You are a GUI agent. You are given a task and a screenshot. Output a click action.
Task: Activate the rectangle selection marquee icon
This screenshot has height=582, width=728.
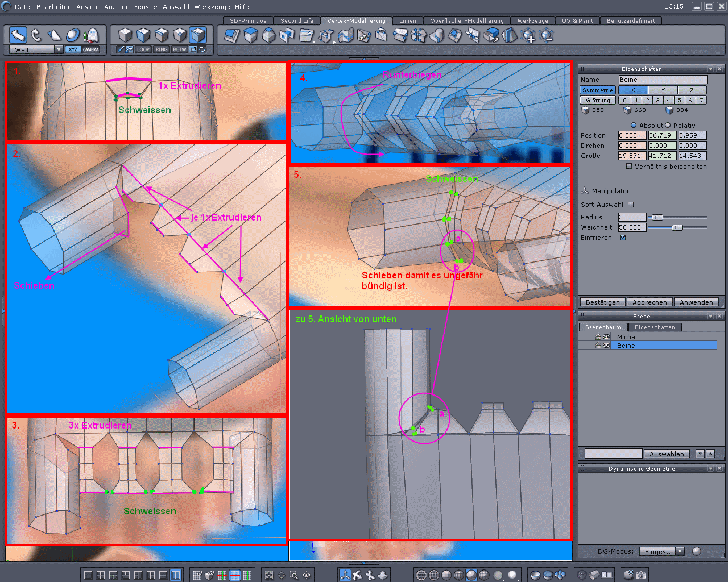193,49
